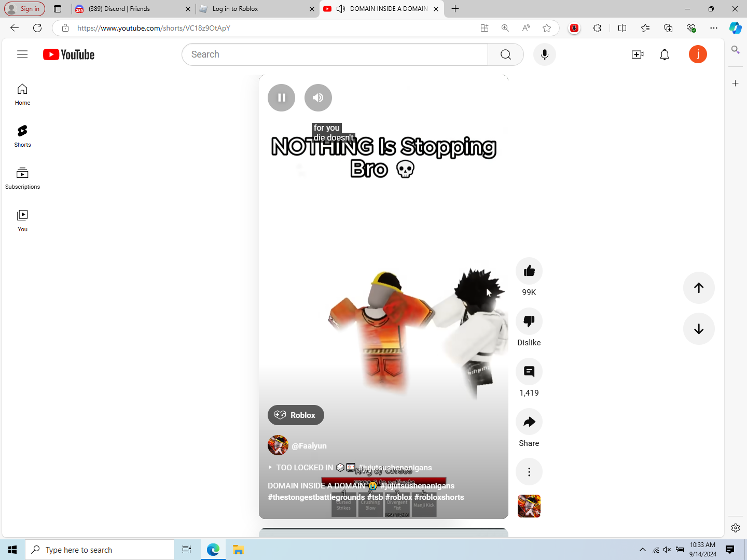Open the comments showing 1,419
This screenshot has width=747, height=560.
point(529,371)
